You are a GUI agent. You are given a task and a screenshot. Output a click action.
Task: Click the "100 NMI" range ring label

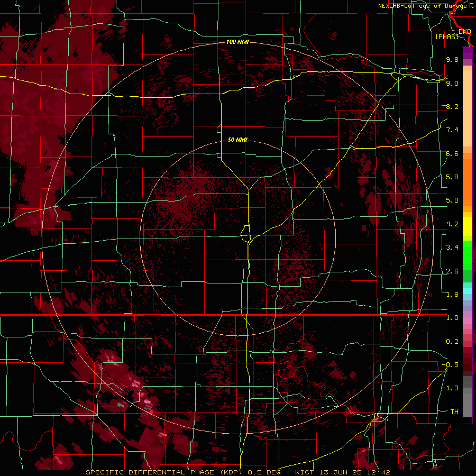coord(237,42)
